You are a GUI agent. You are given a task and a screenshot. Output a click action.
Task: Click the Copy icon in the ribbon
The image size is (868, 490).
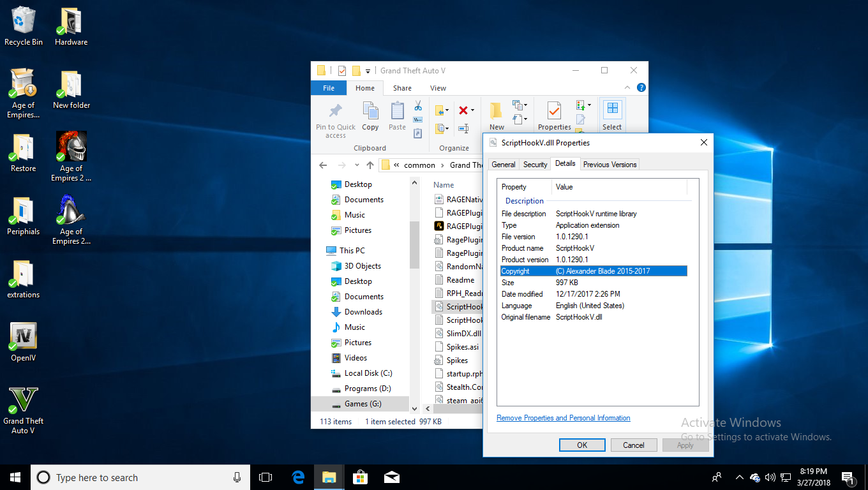370,111
